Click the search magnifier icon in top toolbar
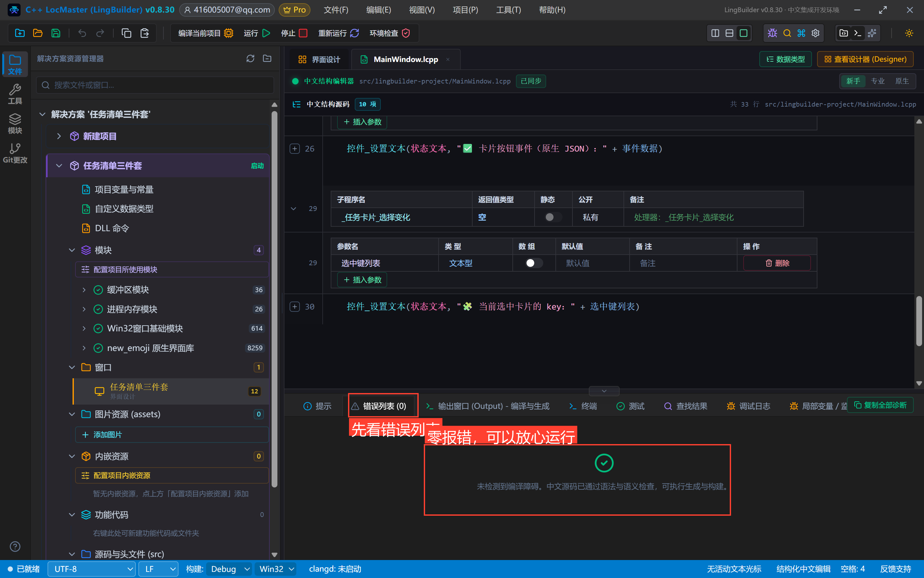Viewport: 924px width, 578px height. coord(787,33)
